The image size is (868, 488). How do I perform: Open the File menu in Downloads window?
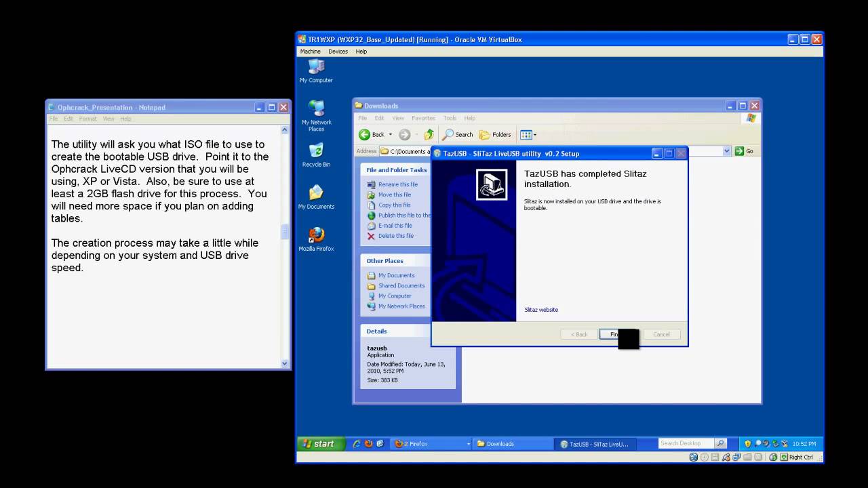(363, 119)
